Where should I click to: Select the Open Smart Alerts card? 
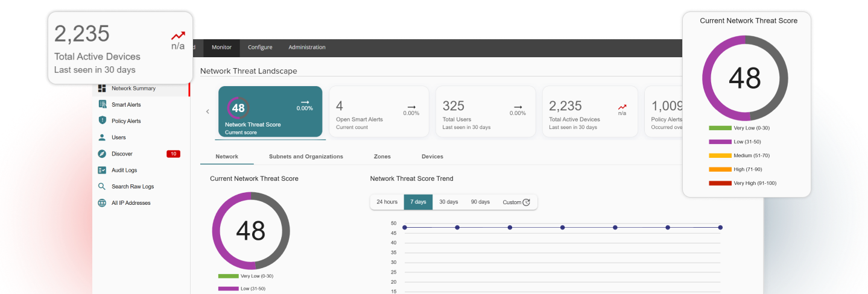[379, 111]
